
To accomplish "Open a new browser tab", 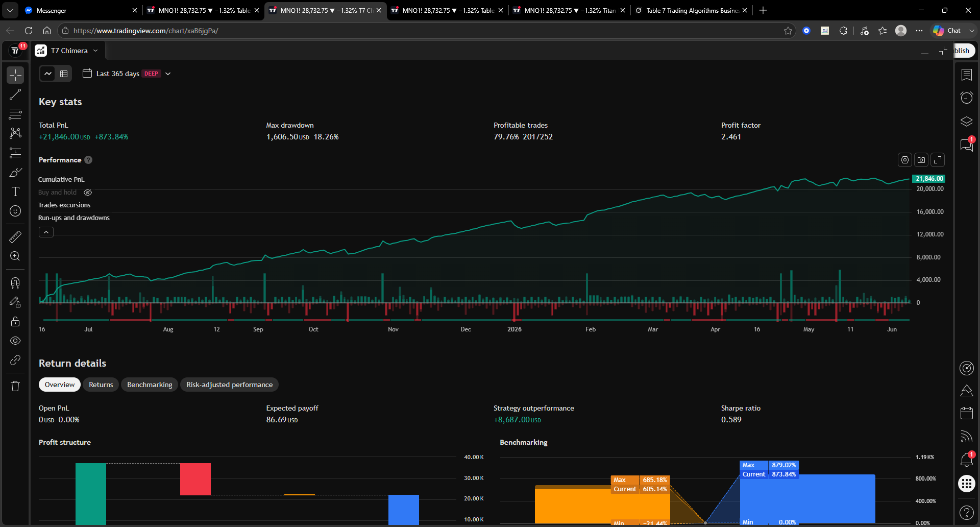I will (763, 10).
